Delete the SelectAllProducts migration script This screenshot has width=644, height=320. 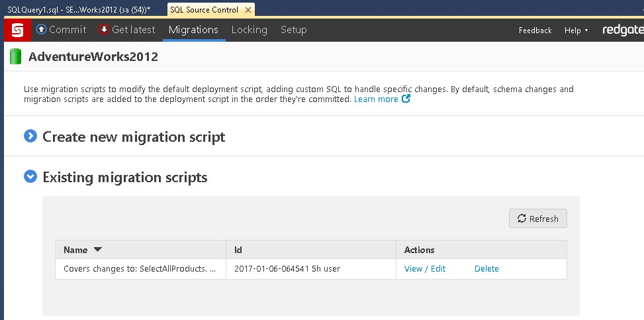tap(486, 269)
